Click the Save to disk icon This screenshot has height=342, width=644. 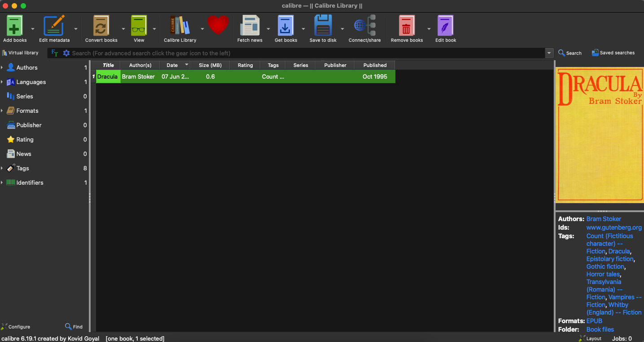323,25
